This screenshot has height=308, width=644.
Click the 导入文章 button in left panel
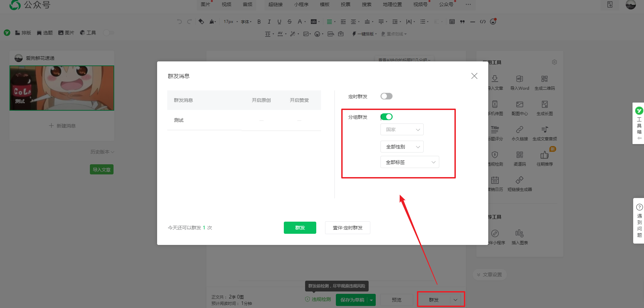(102, 169)
